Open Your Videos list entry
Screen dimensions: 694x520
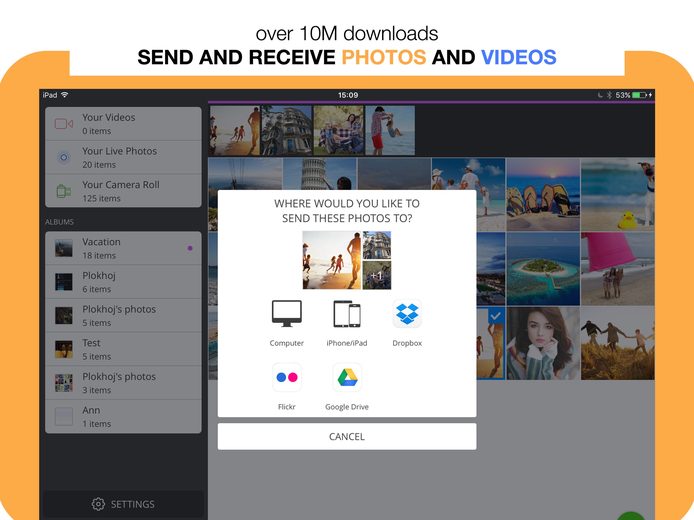coord(123,124)
